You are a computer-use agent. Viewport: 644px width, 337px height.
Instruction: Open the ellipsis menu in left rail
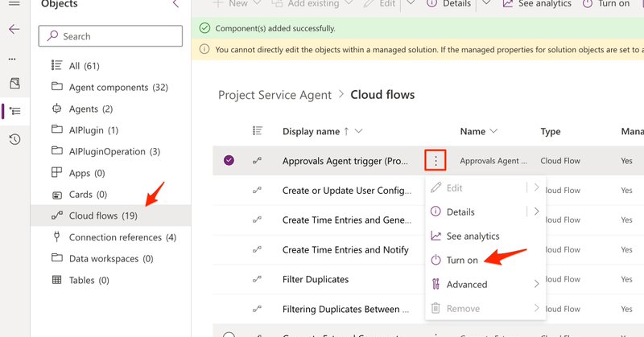pyautogui.click(x=12, y=59)
